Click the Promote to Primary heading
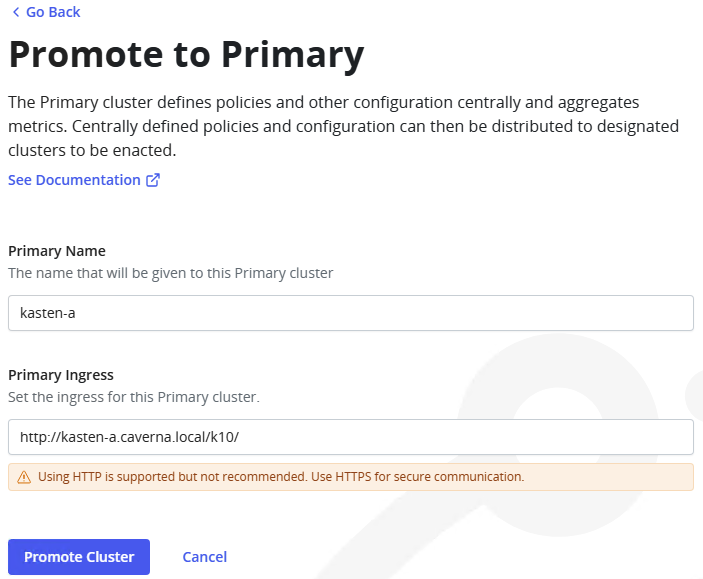 186,54
